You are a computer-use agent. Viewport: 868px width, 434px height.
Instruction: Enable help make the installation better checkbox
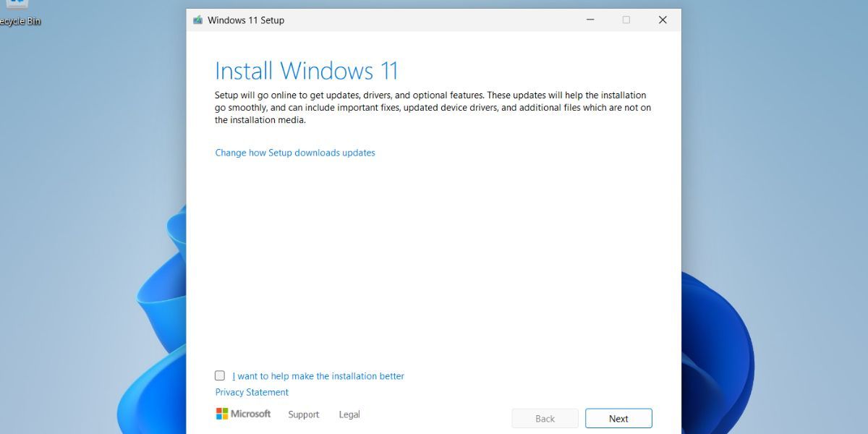[220, 375]
